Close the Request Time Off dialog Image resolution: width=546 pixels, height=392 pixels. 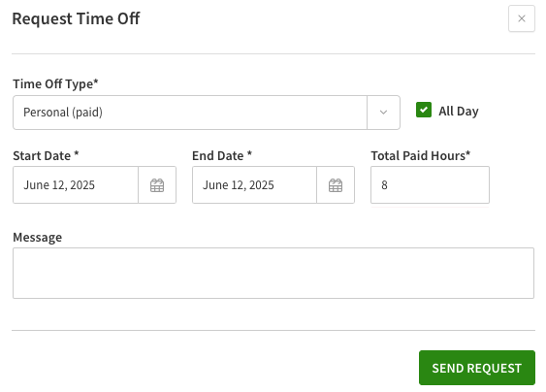coord(522,18)
